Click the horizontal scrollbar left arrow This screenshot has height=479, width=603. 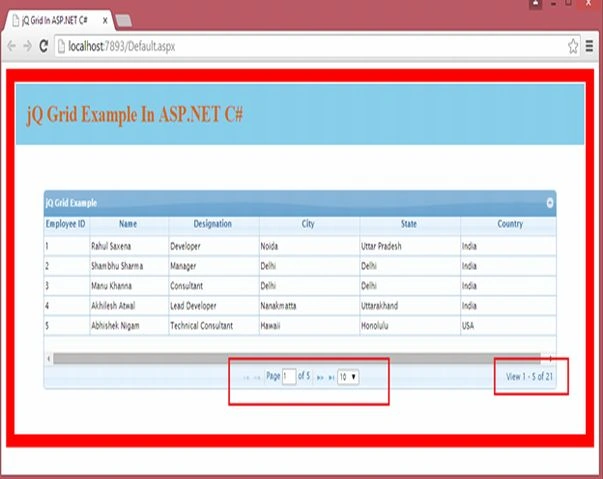[x=48, y=359]
